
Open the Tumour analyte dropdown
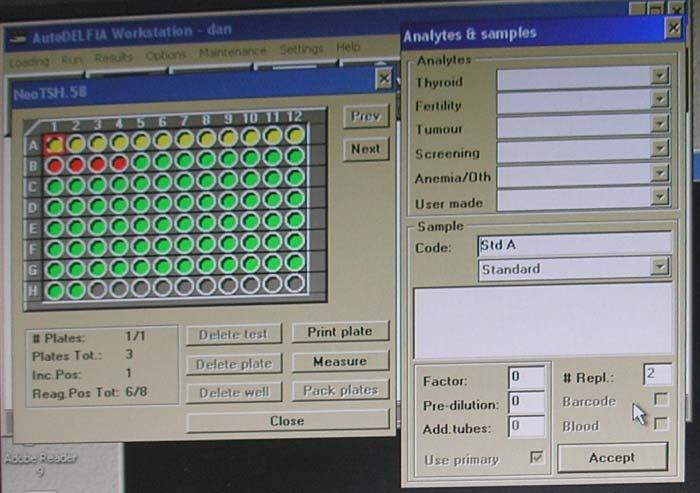659,123
